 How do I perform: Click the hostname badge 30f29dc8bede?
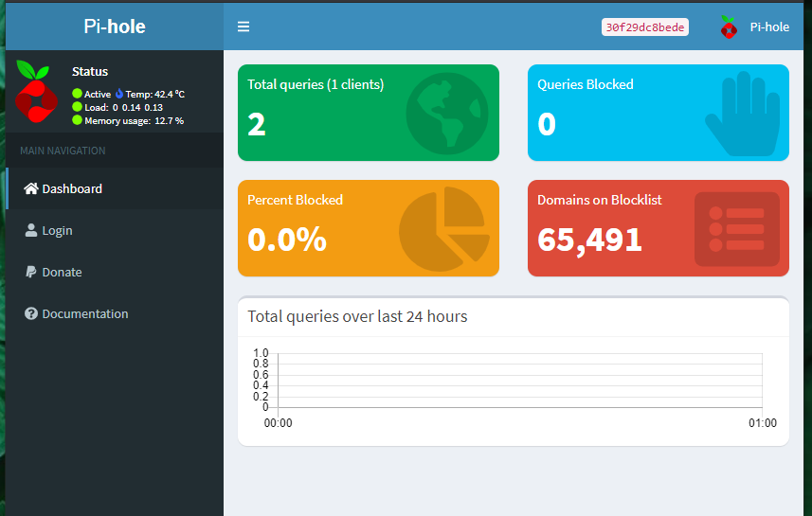coord(644,27)
